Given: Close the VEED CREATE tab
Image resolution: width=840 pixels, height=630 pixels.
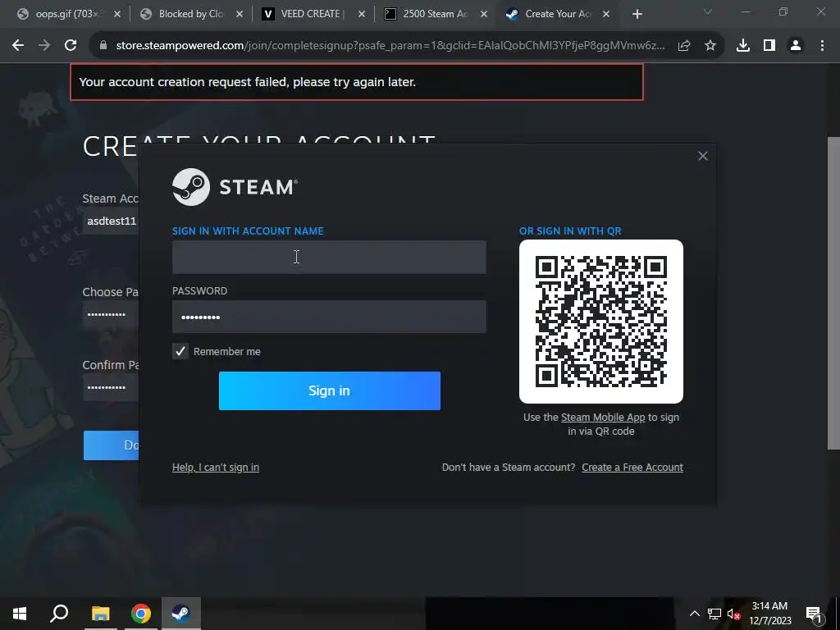Looking at the screenshot, I should (x=362, y=14).
